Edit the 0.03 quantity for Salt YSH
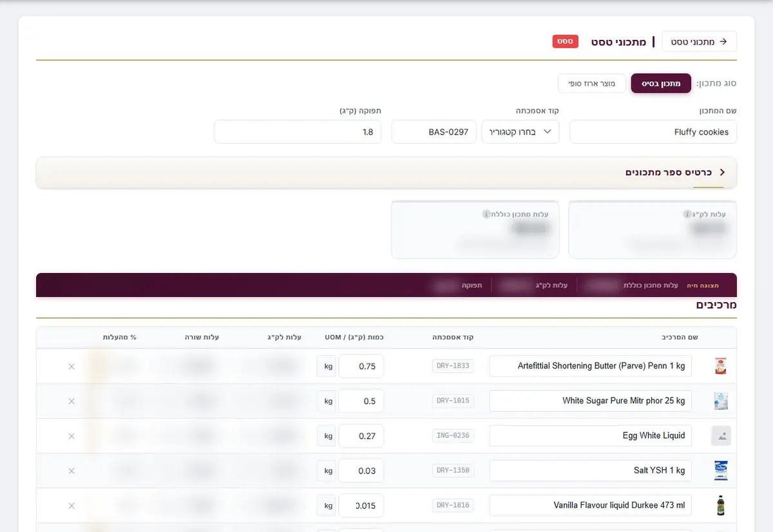This screenshot has height=532, width=773. click(361, 471)
